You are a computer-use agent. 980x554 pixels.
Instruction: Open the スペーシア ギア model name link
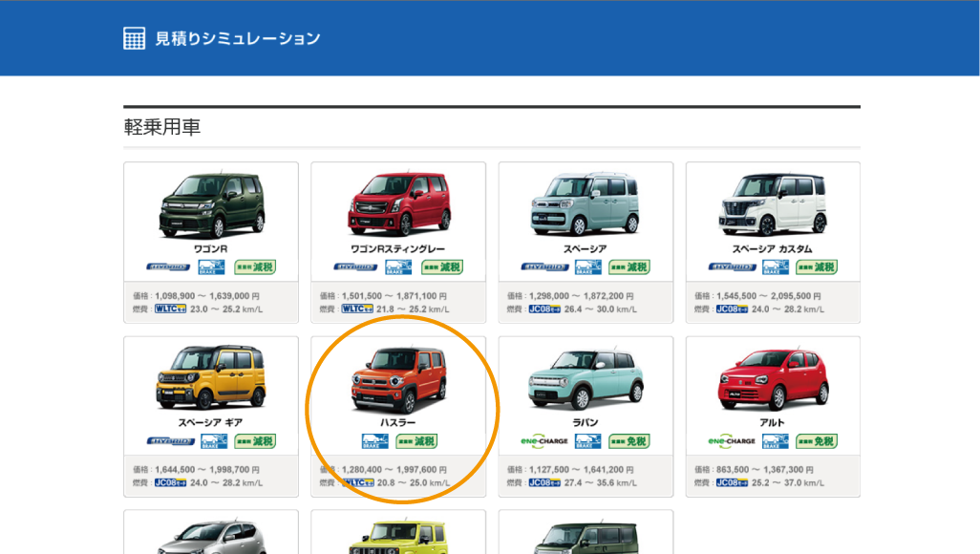[211, 423]
